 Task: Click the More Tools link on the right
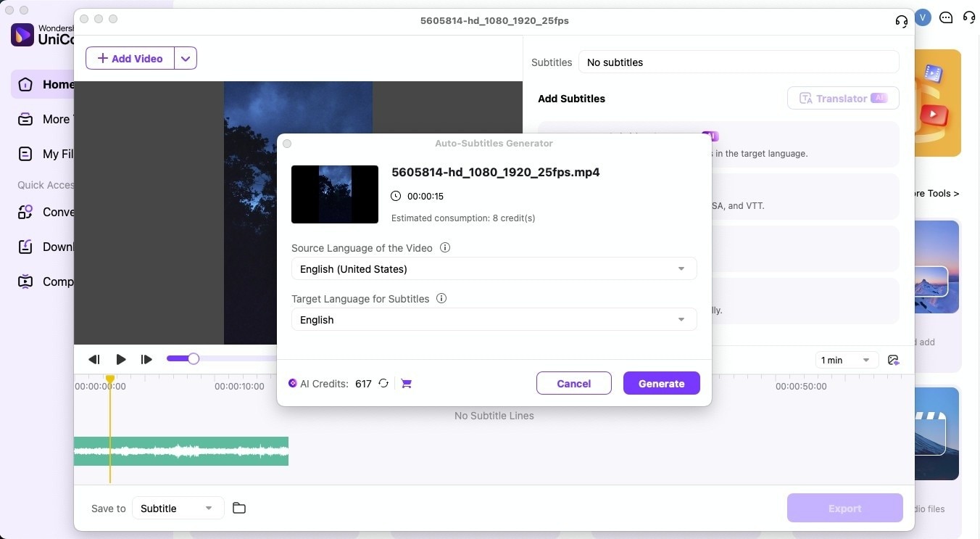click(x=937, y=193)
